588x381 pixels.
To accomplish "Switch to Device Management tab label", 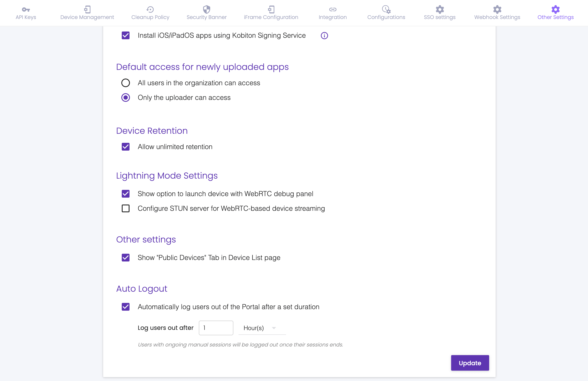I will coord(87,17).
